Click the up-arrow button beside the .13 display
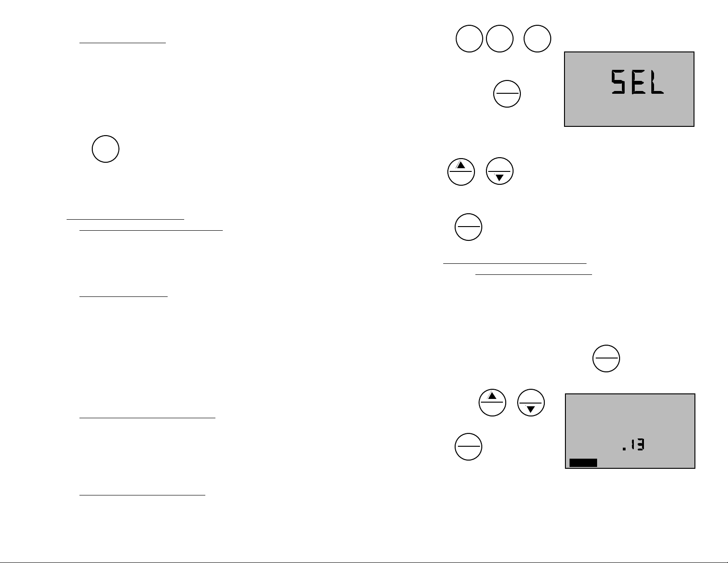 pyautogui.click(x=492, y=403)
